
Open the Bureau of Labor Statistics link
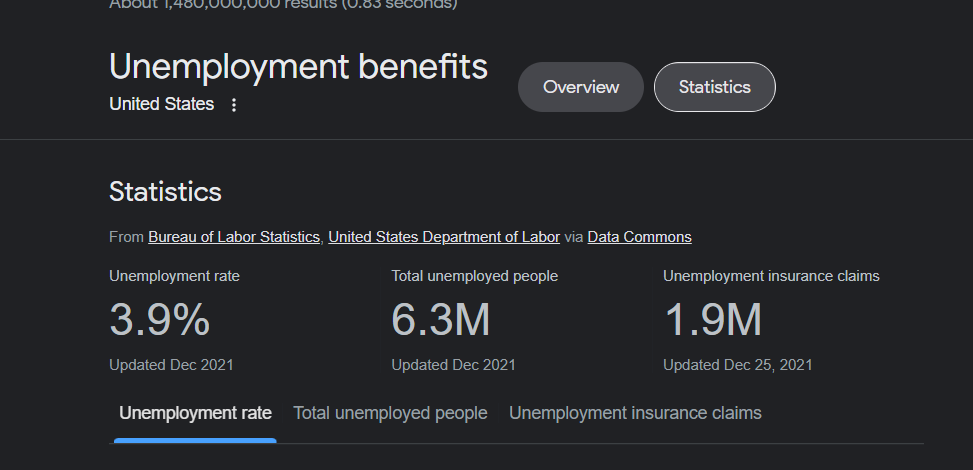point(234,237)
